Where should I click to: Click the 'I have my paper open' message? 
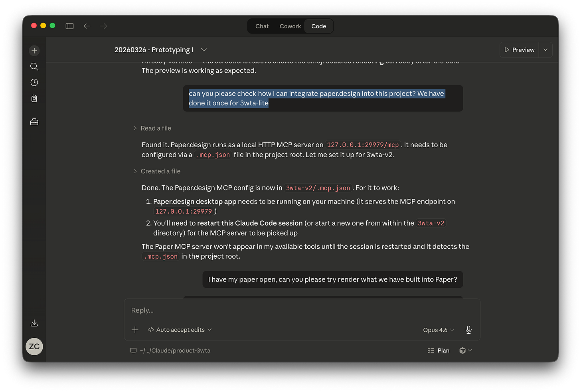(333, 279)
